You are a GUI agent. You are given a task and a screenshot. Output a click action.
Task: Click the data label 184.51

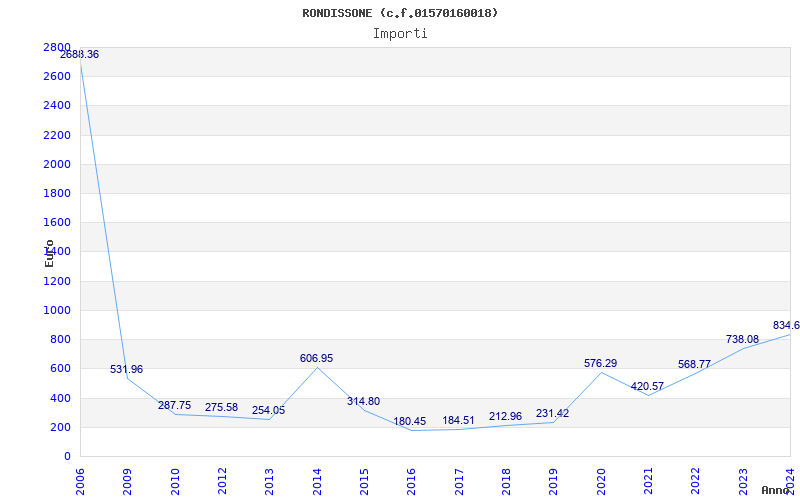pyautogui.click(x=458, y=421)
